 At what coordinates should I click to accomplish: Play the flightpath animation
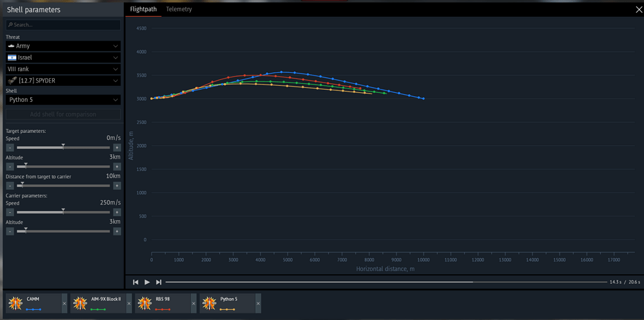pos(147,282)
